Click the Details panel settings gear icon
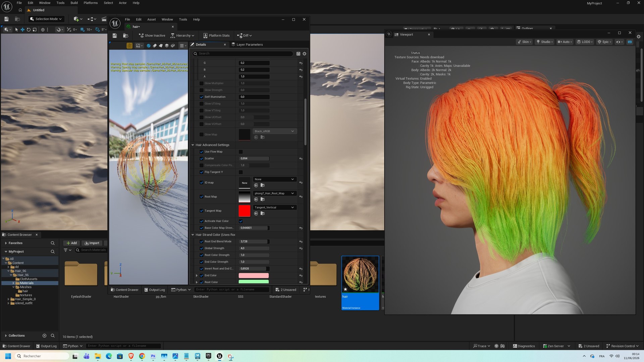644x362 pixels. 305,54
